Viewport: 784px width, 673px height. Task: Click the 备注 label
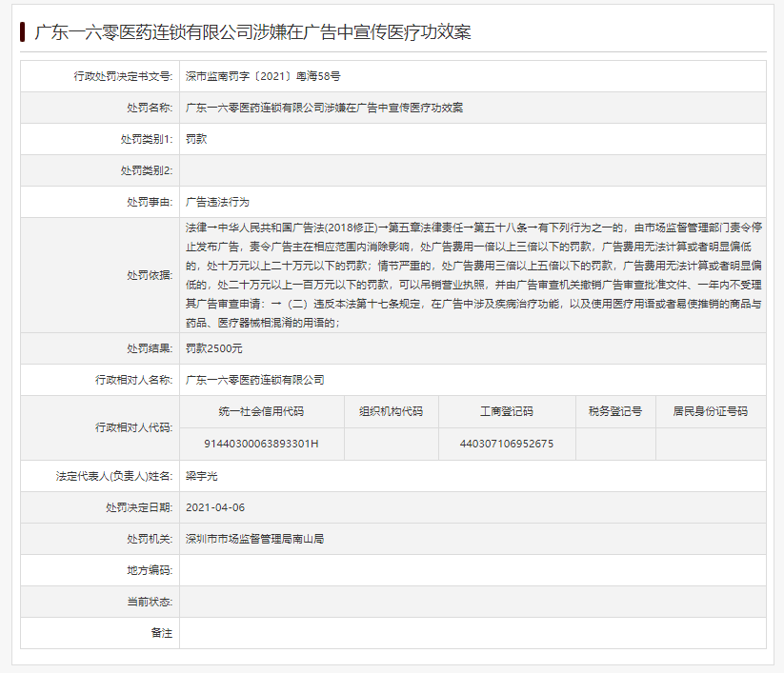click(x=162, y=634)
